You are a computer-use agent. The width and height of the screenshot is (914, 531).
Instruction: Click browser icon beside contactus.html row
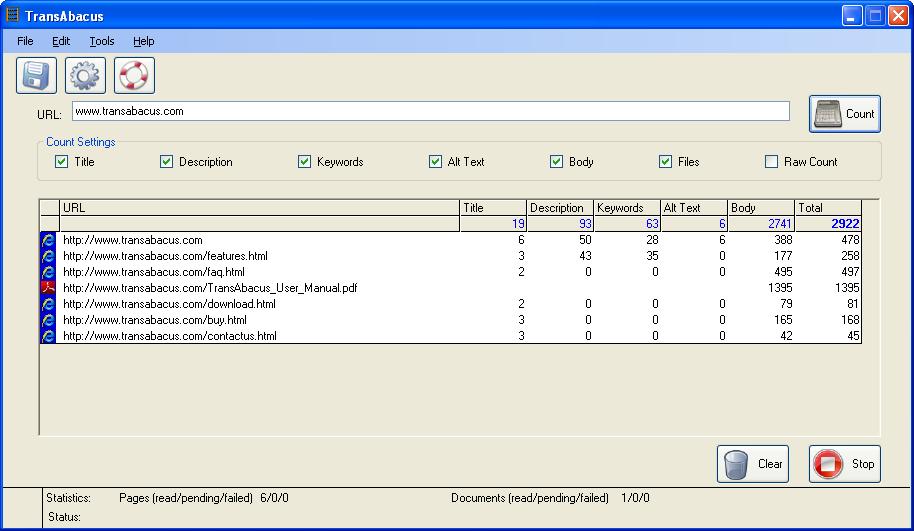pos(48,336)
